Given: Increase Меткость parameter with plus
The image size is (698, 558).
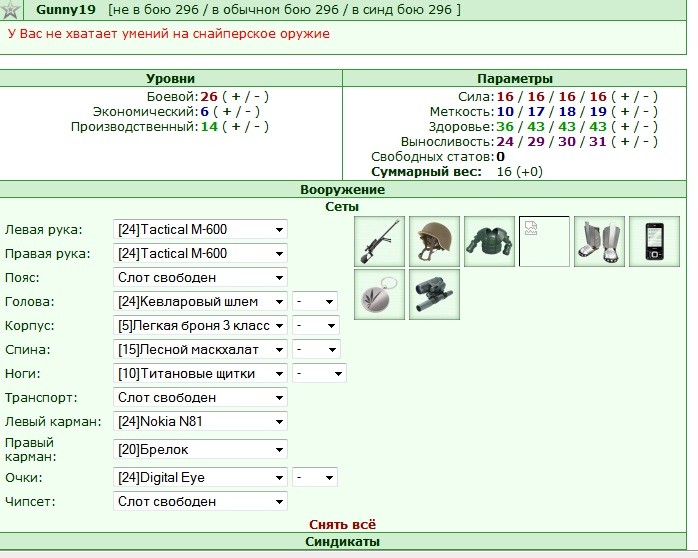Looking at the screenshot, I should pyautogui.click(x=625, y=112).
